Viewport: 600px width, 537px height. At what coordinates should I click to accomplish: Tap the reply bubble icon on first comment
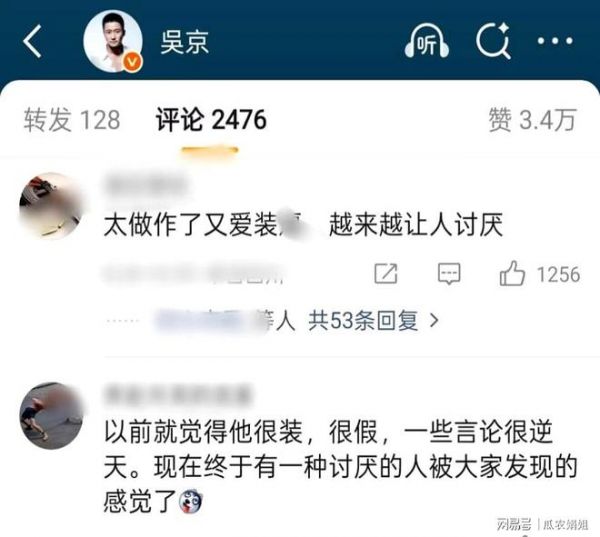pyautogui.click(x=449, y=274)
